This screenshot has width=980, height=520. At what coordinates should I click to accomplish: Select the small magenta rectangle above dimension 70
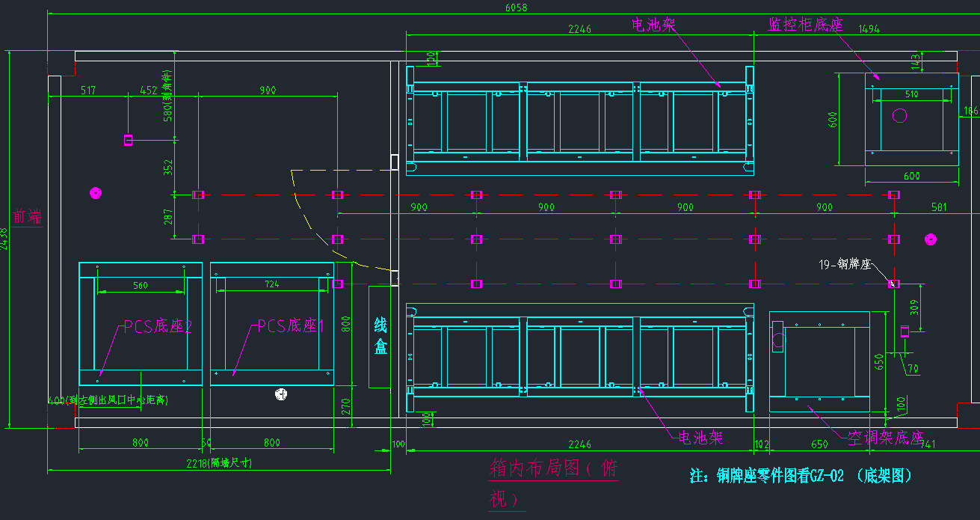[x=904, y=331]
